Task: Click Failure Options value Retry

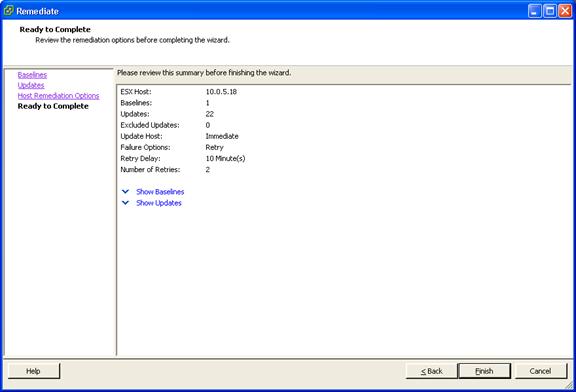Action: pos(215,147)
